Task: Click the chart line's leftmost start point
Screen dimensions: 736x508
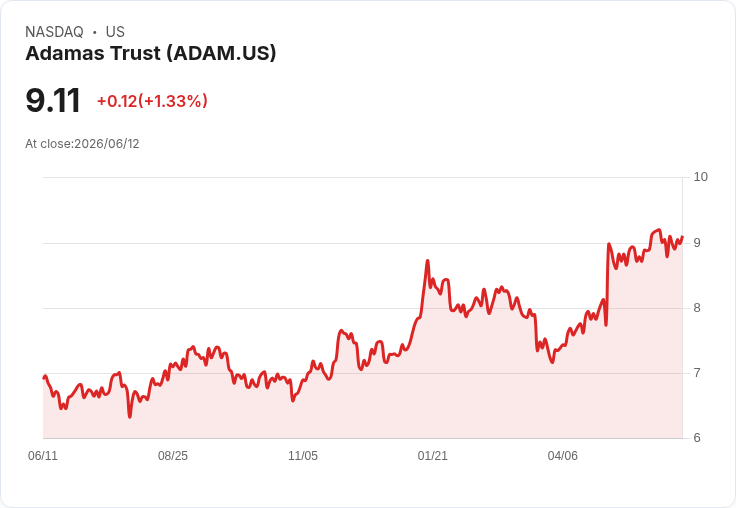Action: pos(44,377)
